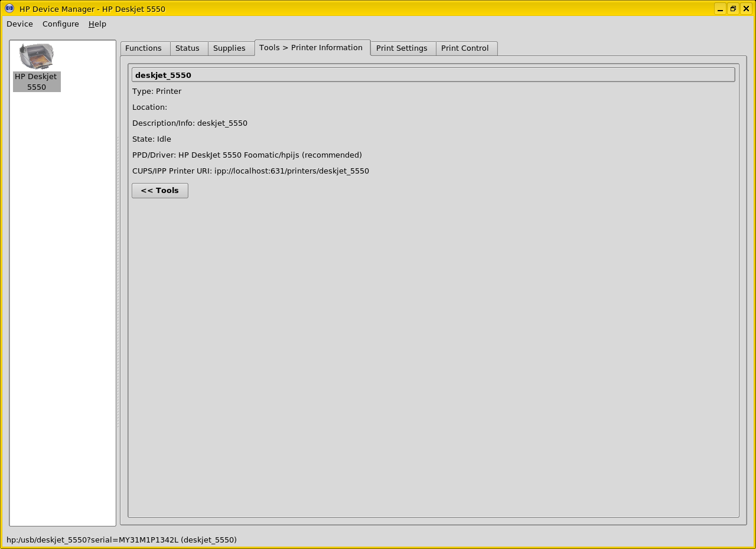Switch to the Functions tab
The height and width of the screenshot is (549, 756).
point(145,48)
